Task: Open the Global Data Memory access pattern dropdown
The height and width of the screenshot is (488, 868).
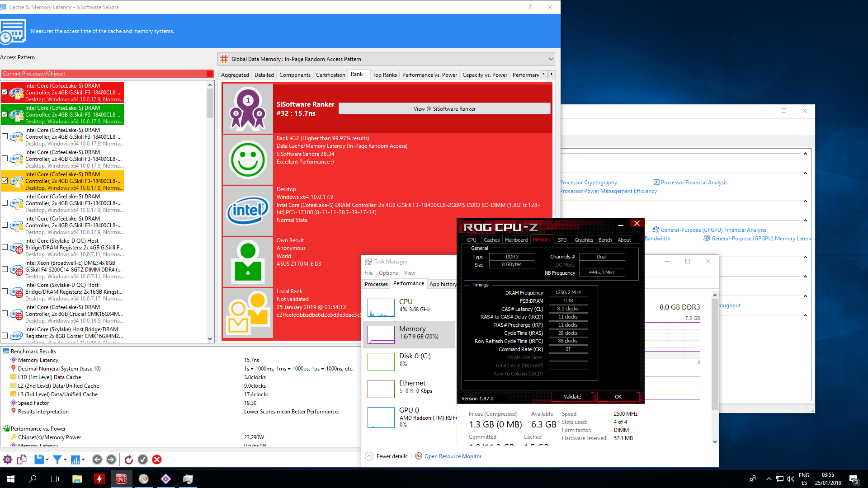Action: pyautogui.click(x=551, y=59)
